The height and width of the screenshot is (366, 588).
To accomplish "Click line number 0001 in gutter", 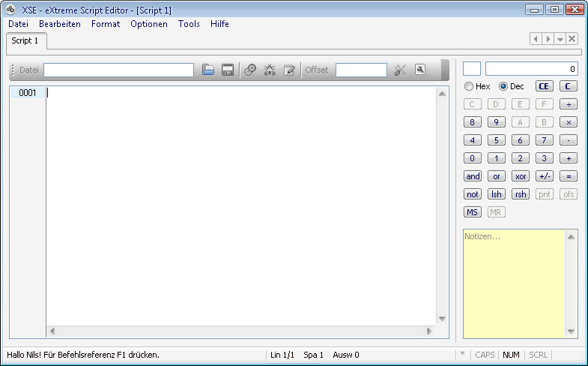I will click(x=28, y=93).
